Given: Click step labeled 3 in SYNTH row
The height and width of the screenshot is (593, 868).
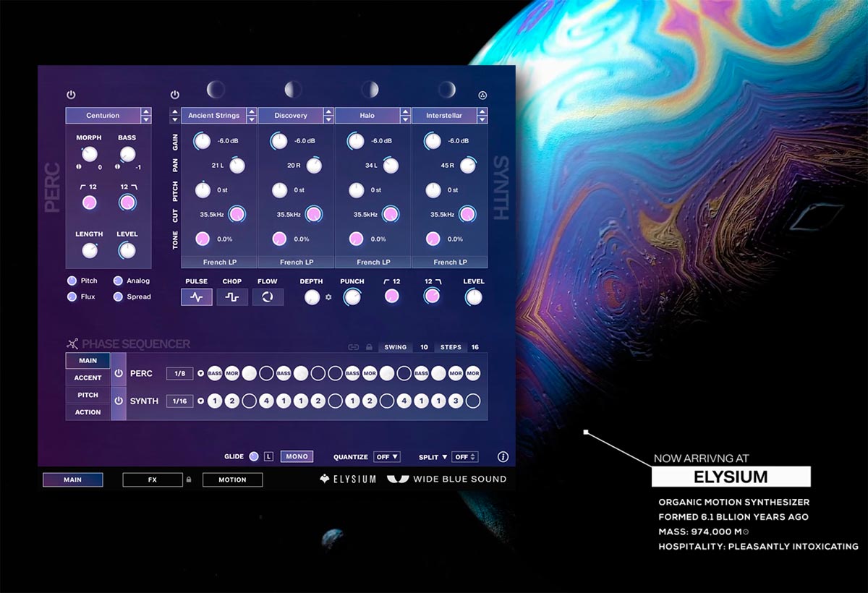Looking at the screenshot, I should click(x=456, y=401).
